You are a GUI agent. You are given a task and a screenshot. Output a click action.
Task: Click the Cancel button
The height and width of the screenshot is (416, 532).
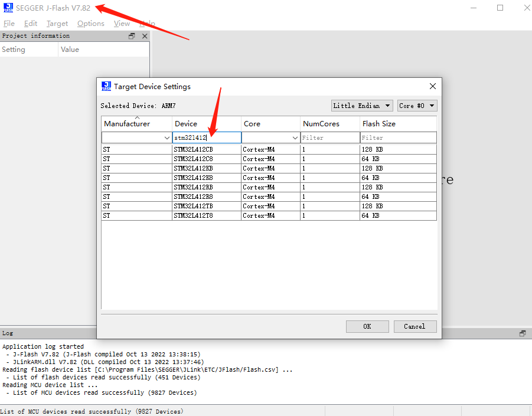[x=415, y=326]
